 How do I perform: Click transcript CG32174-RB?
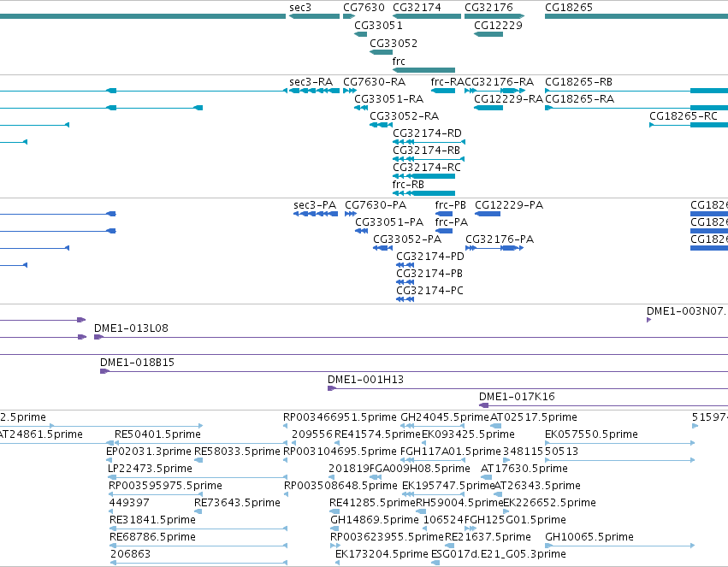coord(429,159)
